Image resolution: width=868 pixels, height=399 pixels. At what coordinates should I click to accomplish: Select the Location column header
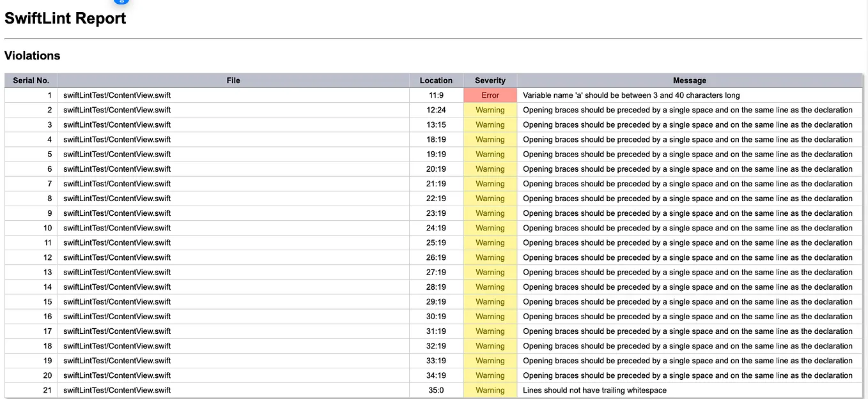(x=436, y=80)
